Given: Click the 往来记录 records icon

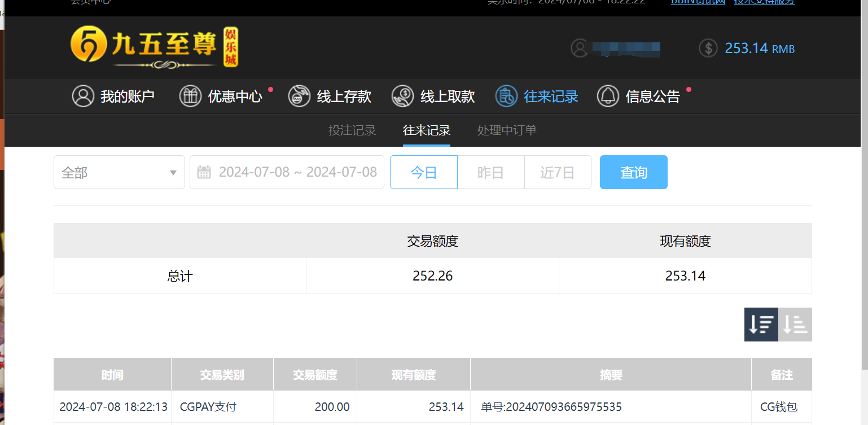Looking at the screenshot, I should (x=505, y=96).
